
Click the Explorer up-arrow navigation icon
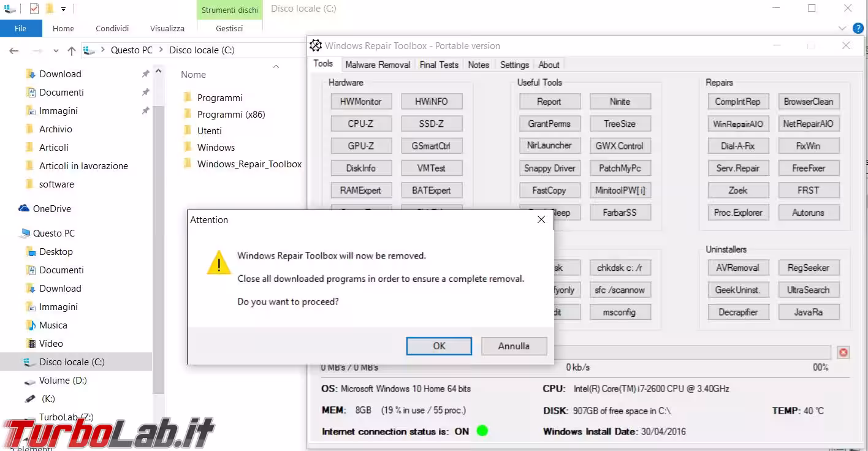point(72,51)
